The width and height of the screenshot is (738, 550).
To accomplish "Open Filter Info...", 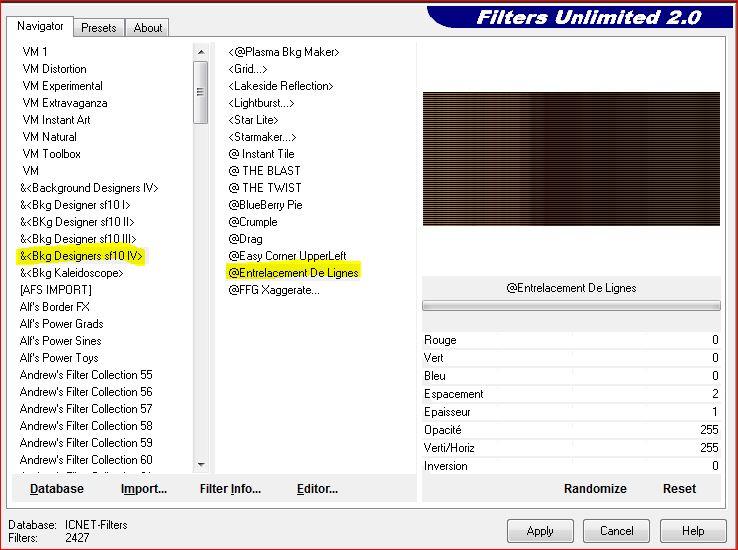I will 230,488.
